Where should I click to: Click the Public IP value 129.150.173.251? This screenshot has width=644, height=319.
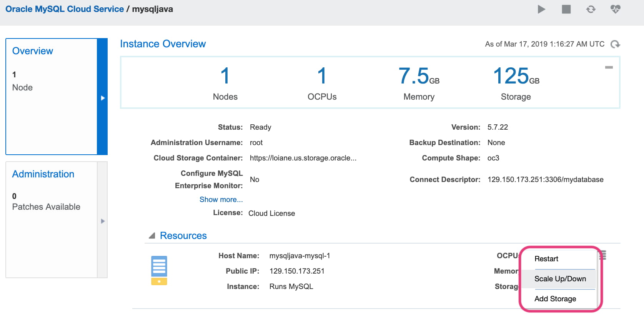point(297,271)
